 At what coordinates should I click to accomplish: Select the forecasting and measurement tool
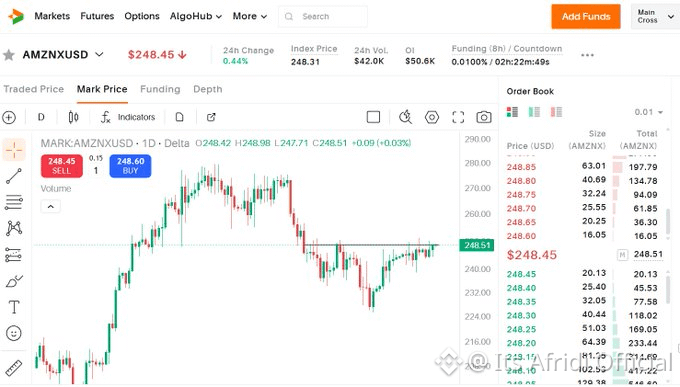[14, 255]
